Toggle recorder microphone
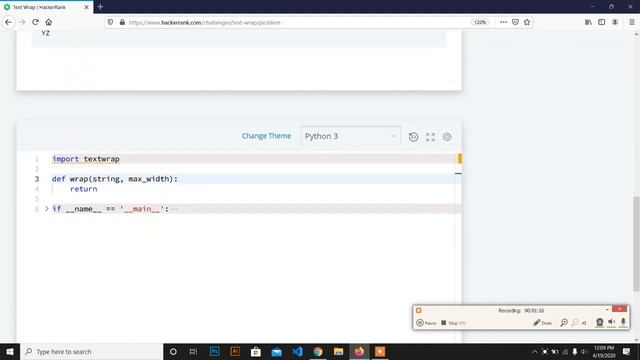Image resolution: width=640 pixels, height=360 pixels. 623,322
